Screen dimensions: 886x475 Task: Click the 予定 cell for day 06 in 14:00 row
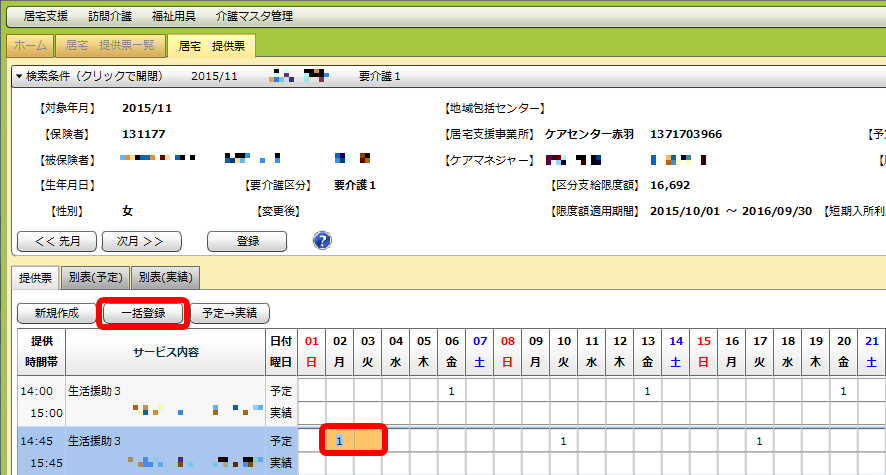(x=451, y=391)
